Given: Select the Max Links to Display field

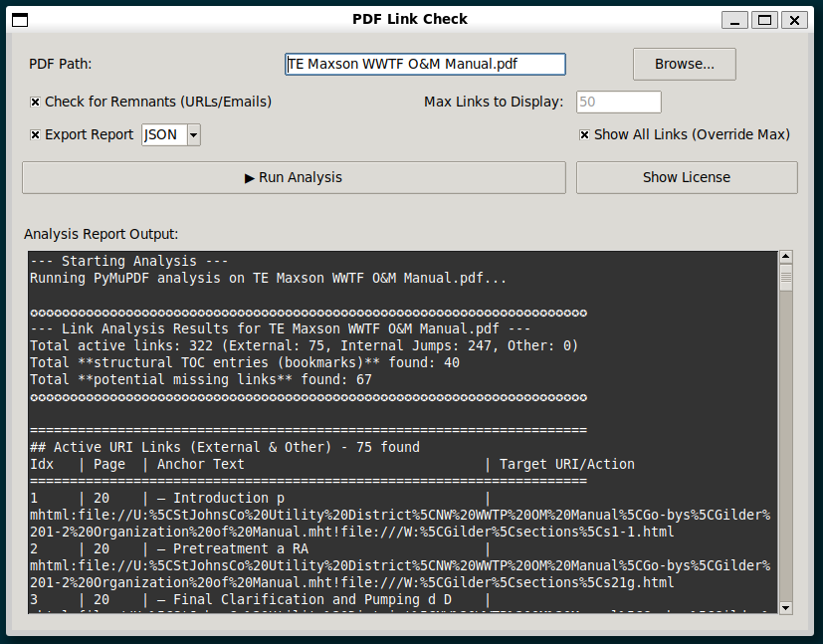Looking at the screenshot, I should tap(618, 102).
